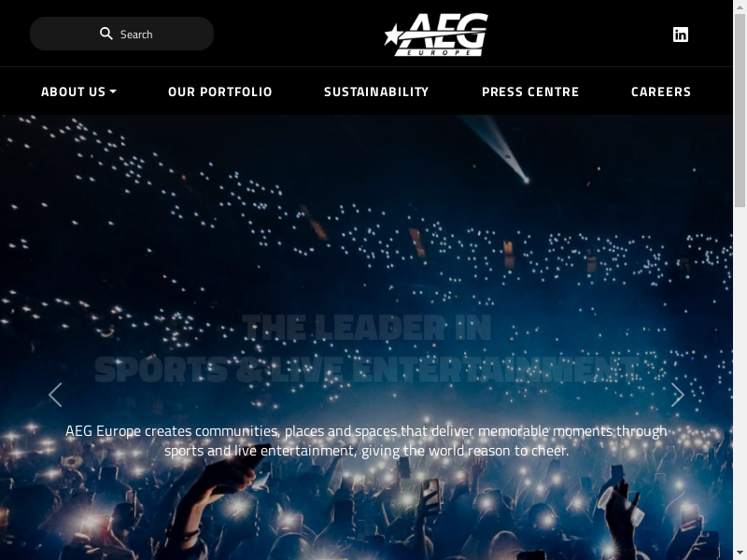The image size is (747, 560).
Task: Advance to next carousel slide
Action: pyautogui.click(x=678, y=395)
